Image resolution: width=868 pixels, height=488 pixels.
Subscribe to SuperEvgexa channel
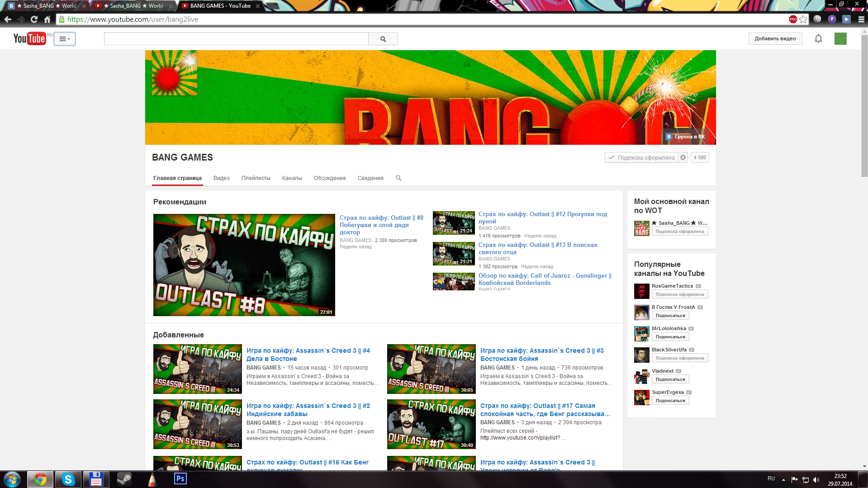point(670,401)
